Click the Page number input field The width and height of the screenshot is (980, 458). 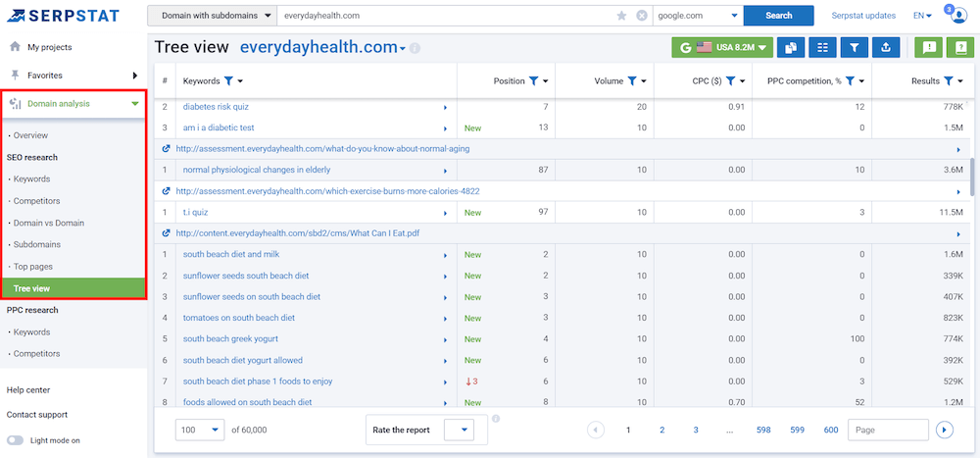(x=888, y=430)
